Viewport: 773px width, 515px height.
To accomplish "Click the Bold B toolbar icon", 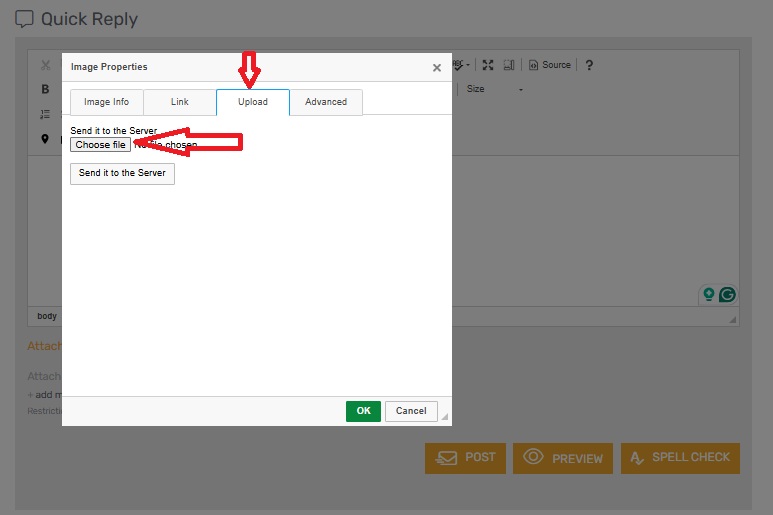I will pyautogui.click(x=45, y=89).
